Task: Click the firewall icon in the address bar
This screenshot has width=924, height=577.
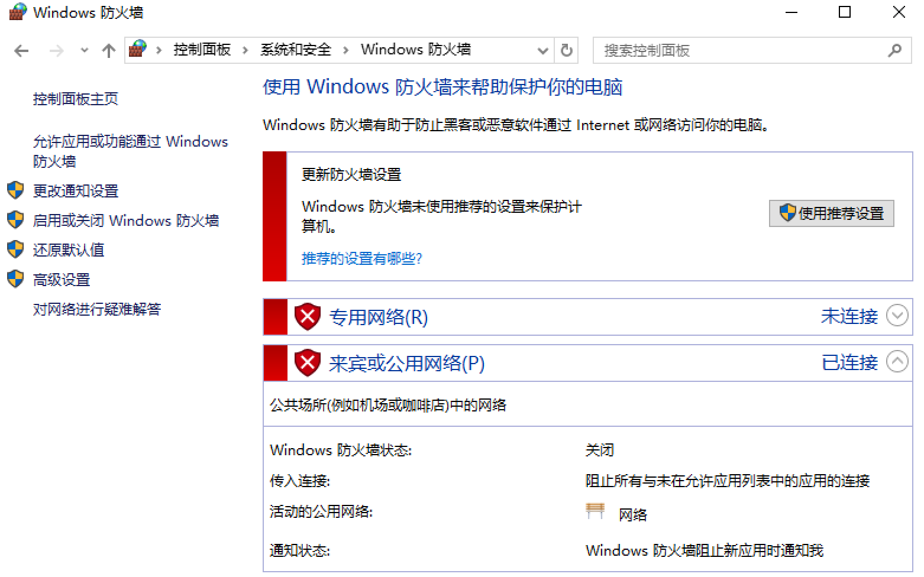Action: pos(138,50)
